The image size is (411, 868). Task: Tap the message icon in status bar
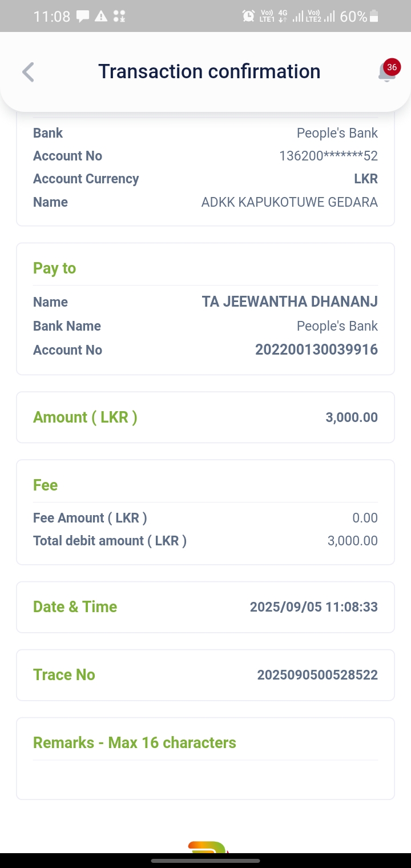pyautogui.click(x=83, y=17)
